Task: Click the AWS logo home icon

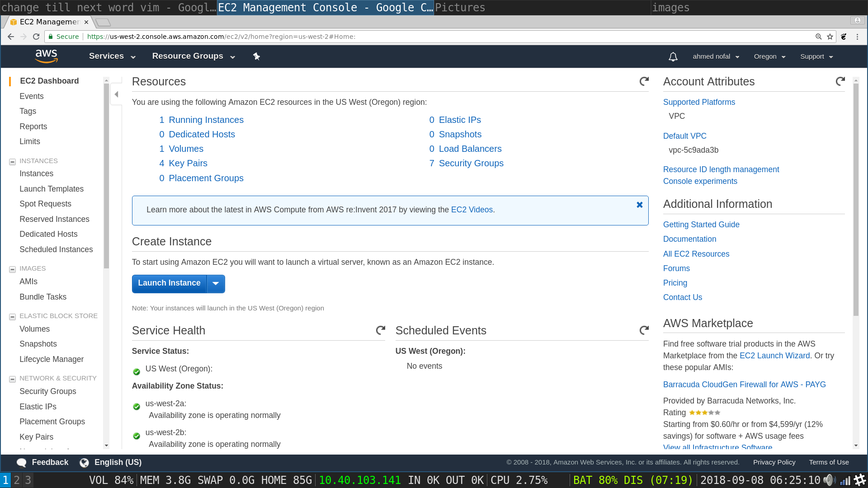Action: (x=46, y=56)
